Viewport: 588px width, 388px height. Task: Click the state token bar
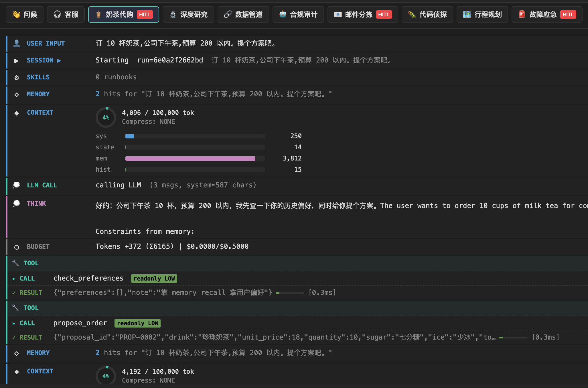[195, 147]
